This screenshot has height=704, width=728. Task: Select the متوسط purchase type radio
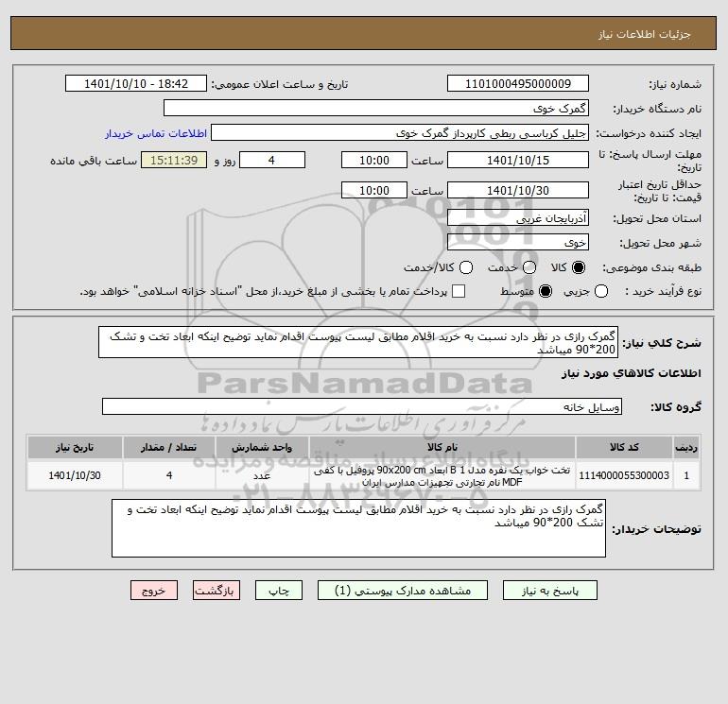click(546, 291)
